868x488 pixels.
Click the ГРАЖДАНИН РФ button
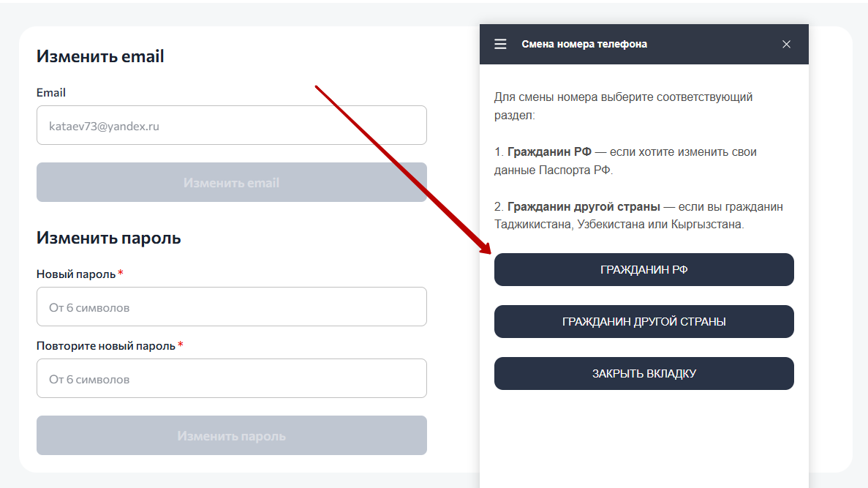tap(644, 269)
